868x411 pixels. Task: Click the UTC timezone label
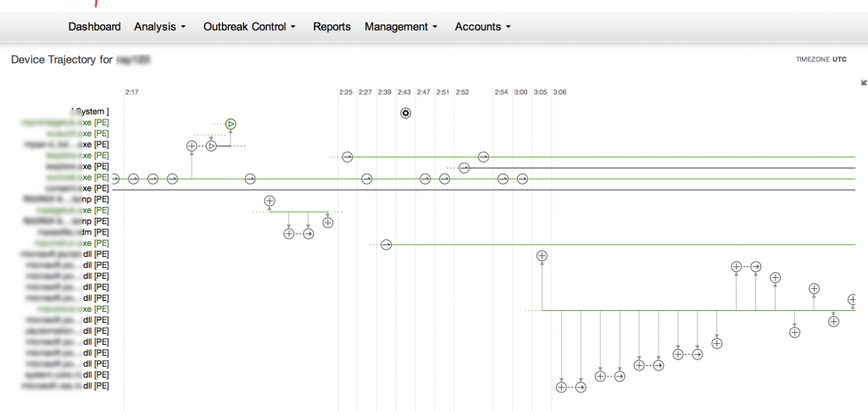click(x=839, y=60)
